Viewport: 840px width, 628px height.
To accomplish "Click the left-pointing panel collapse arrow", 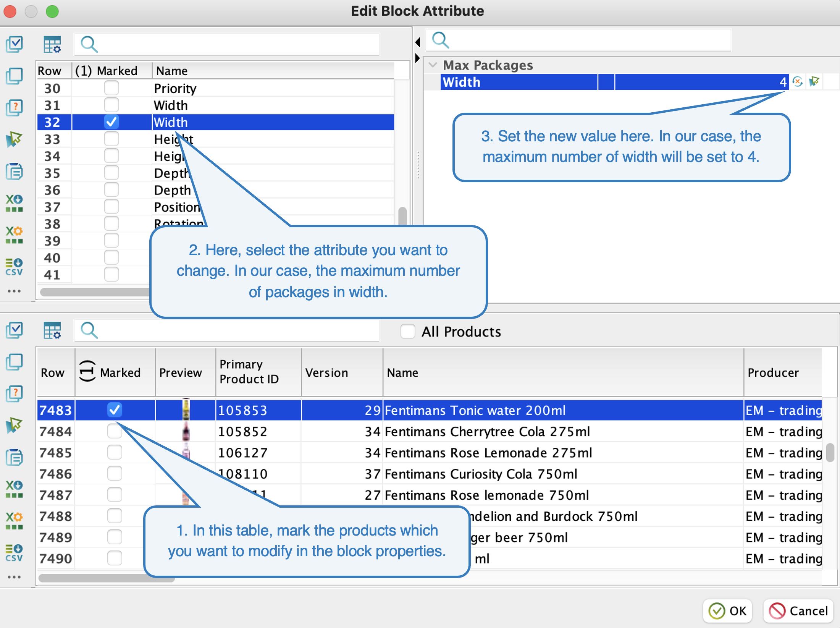I will [x=418, y=42].
